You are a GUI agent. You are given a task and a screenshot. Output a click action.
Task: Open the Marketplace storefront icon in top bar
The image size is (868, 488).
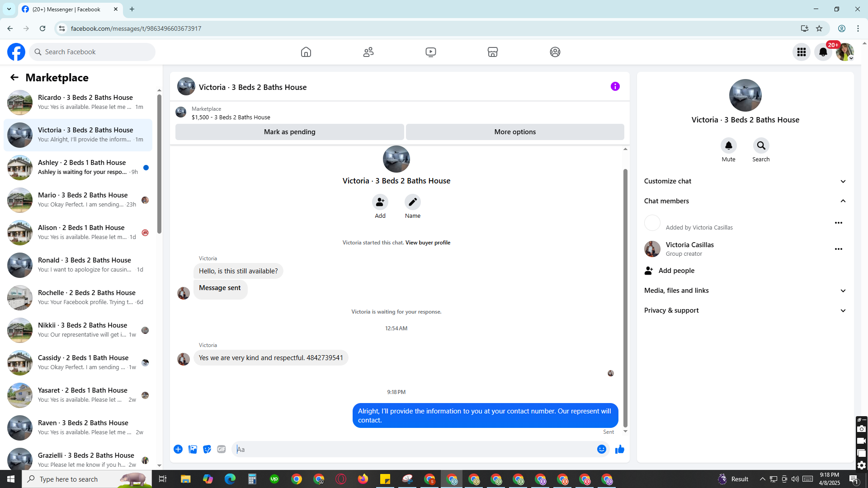pos(492,52)
